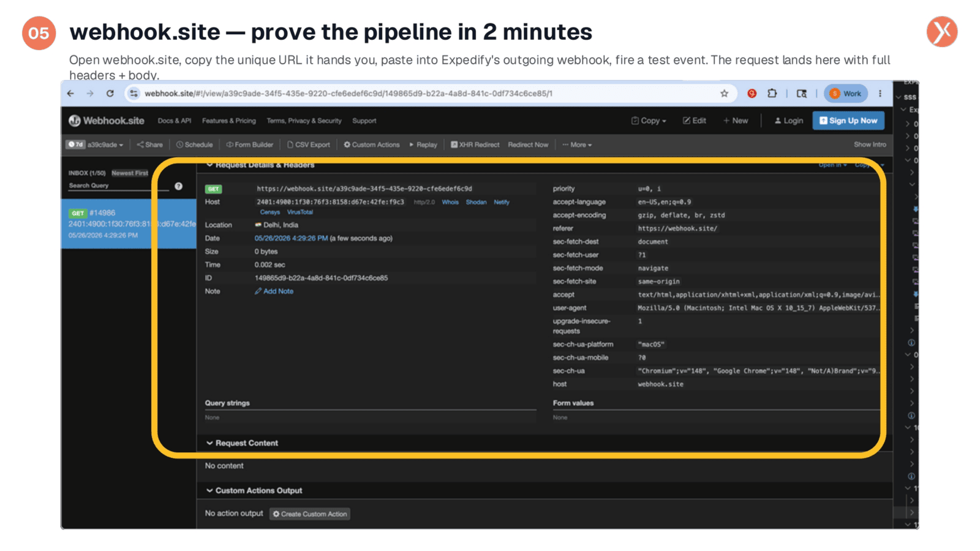Click Redirect Now
Screen dimensions: 980x551
[x=528, y=144]
